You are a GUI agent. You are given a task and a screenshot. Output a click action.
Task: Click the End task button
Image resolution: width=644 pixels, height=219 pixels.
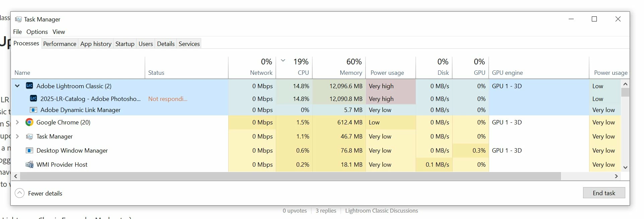pos(604,193)
